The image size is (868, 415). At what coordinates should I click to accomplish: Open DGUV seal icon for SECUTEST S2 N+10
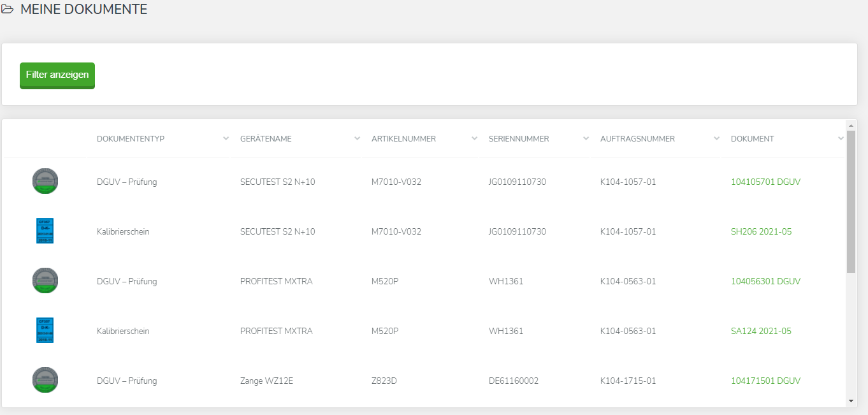coord(45,181)
